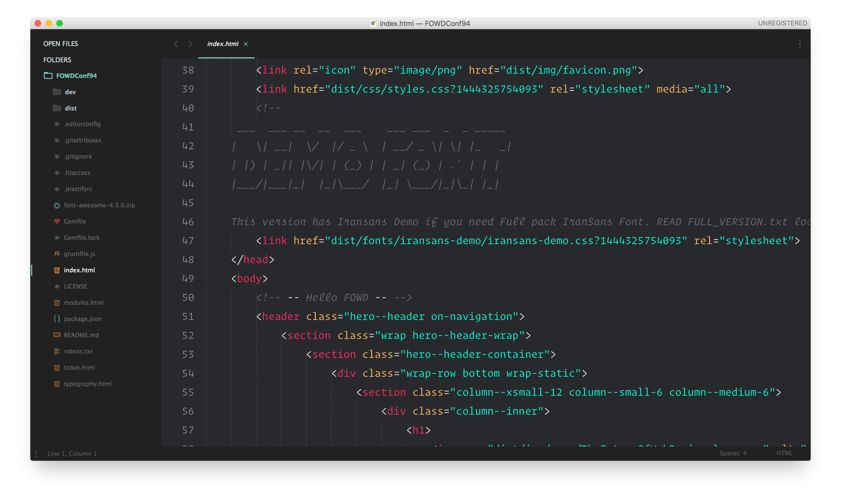The width and height of the screenshot is (841, 504).
Task: Click the ruby icon beside Gemfile
Action: coord(57,221)
